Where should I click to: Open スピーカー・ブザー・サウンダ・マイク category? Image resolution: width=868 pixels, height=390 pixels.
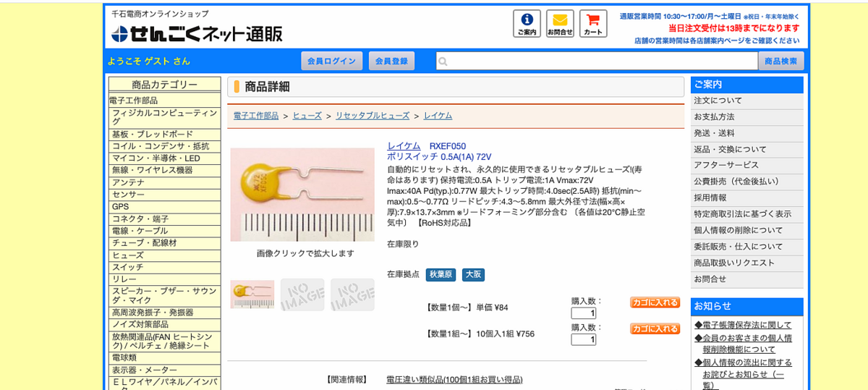(x=164, y=295)
